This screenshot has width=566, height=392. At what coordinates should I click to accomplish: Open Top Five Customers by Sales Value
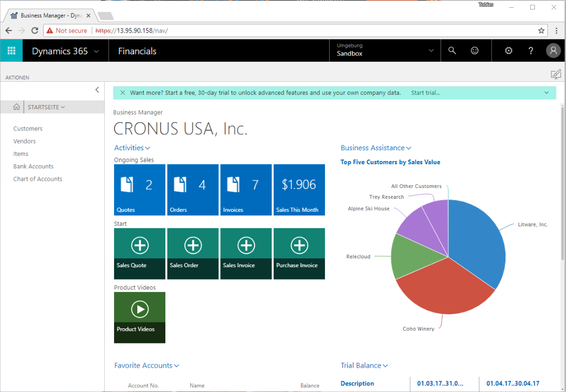coord(390,162)
